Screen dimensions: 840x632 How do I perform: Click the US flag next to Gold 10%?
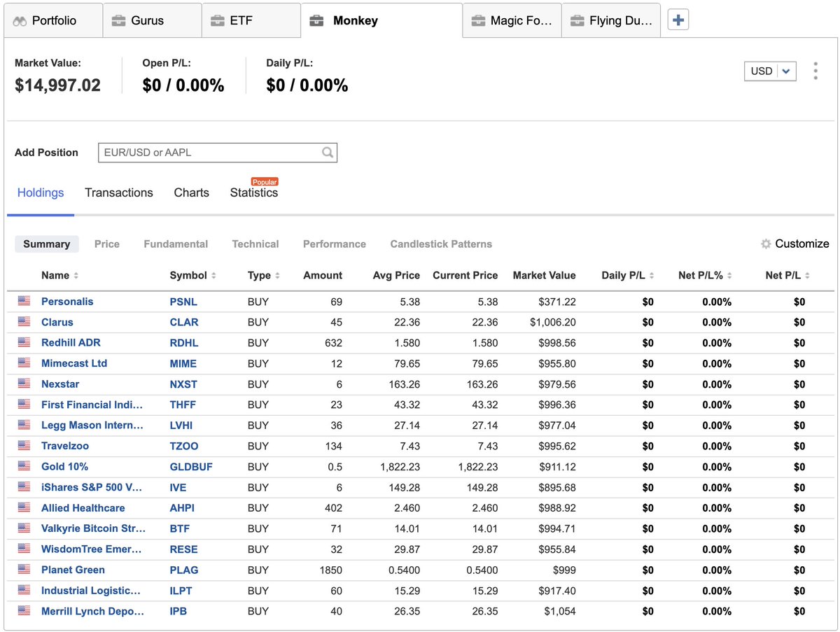pos(24,466)
